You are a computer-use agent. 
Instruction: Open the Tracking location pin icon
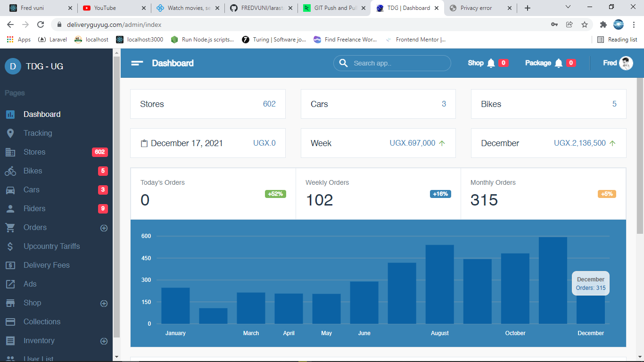pyautogui.click(x=10, y=133)
